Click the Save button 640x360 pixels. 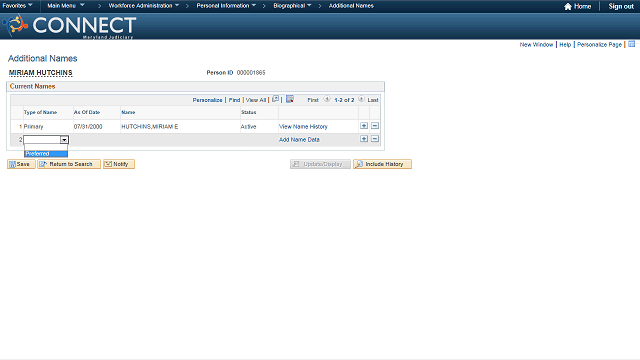click(21, 164)
